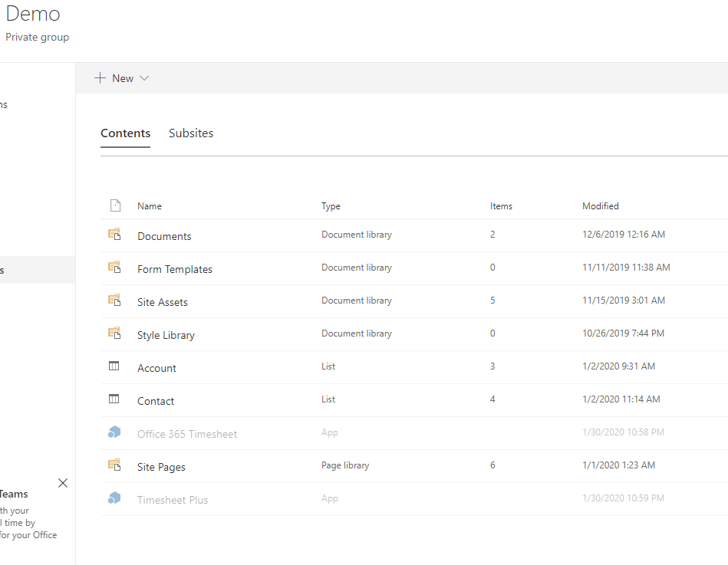Click the 10/26/2019 7:44 PM modified date

pyautogui.click(x=623, y=333)
